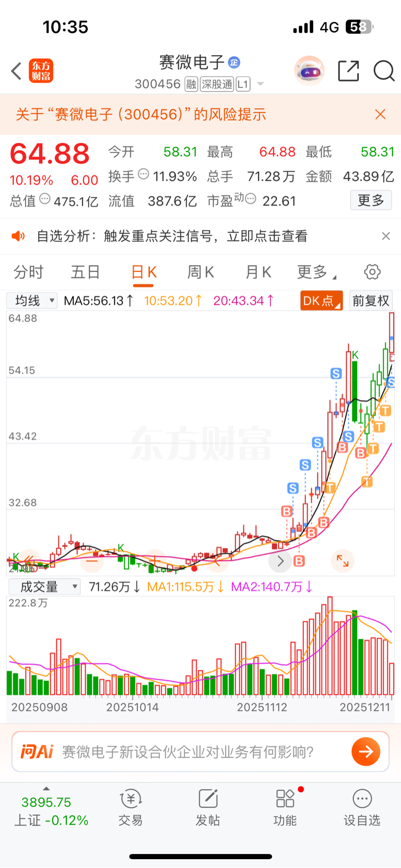Open the 成交量 indicator dropdown
401x868 pixels.
44,587
